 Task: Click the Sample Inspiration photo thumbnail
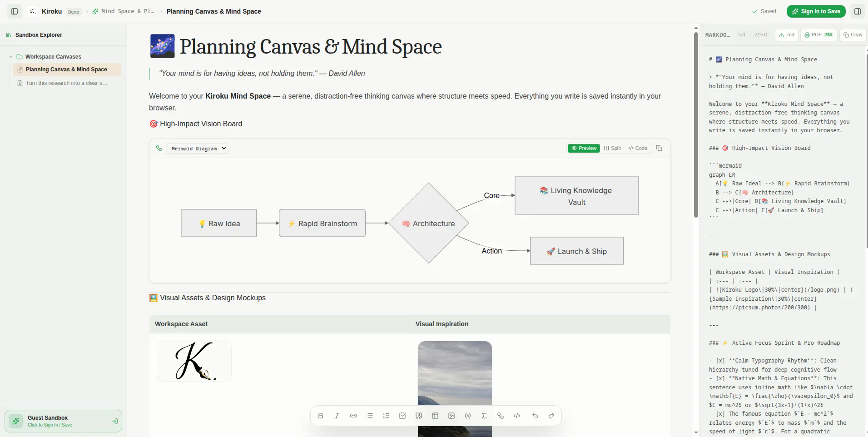point(455,389)
